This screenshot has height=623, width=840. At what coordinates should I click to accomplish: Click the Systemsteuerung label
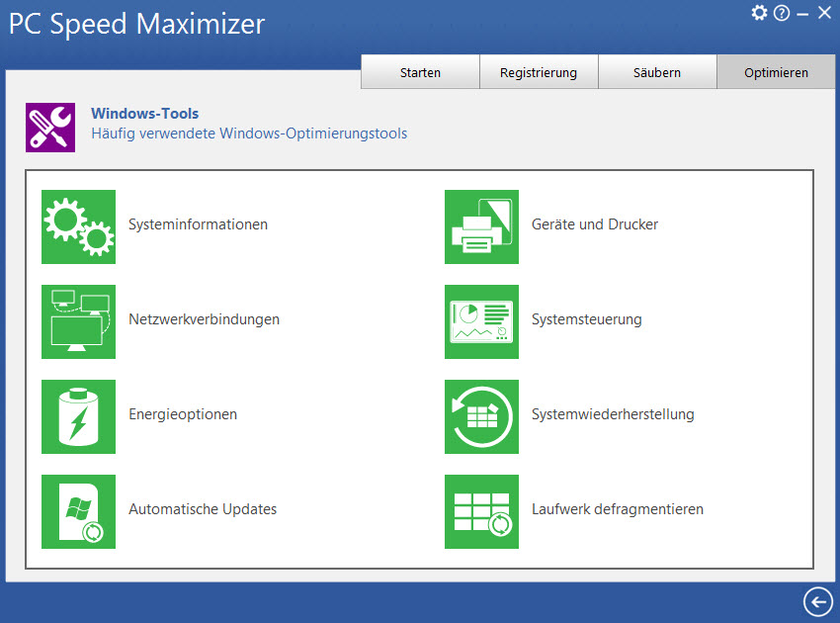coord(587,319)
